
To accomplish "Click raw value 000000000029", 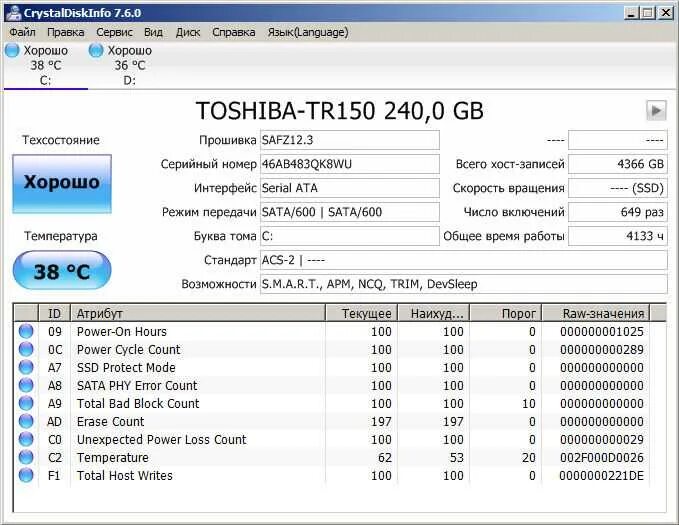I will (601, 440).
